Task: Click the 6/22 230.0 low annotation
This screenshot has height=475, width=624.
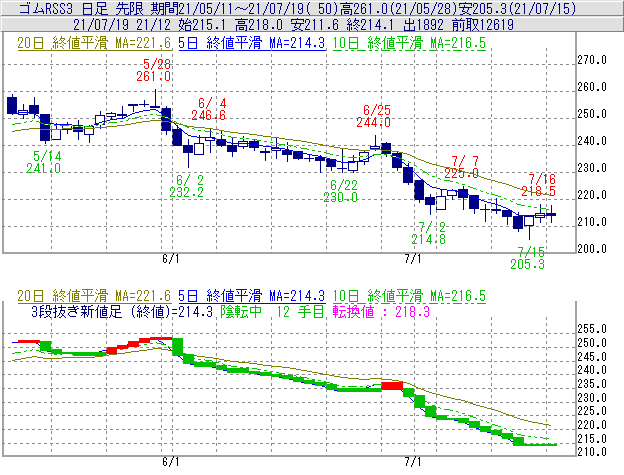Action: point(341,191)
